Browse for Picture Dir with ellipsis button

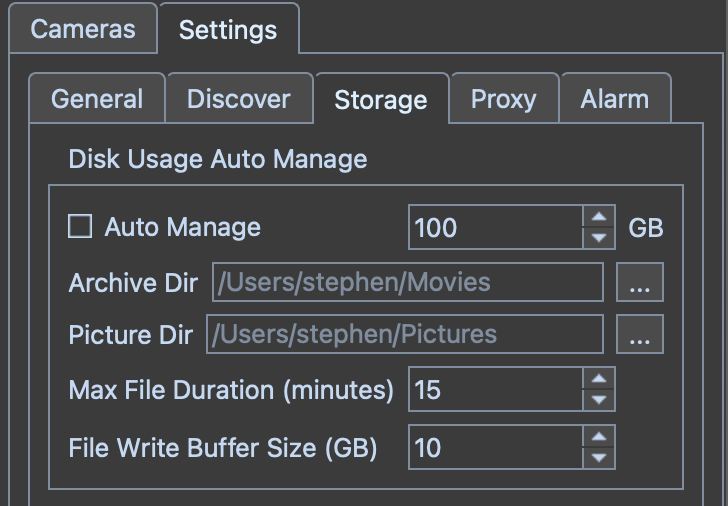coord(640,334)
